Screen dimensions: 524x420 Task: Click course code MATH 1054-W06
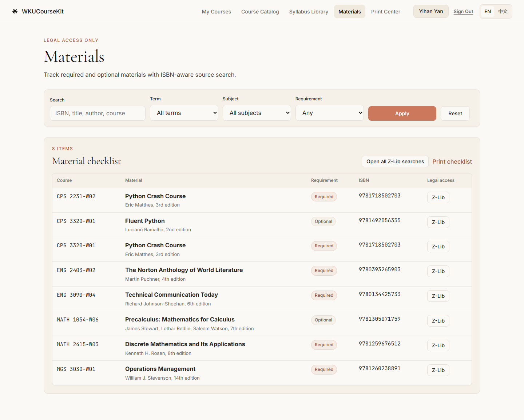click(x=78, y=320)
